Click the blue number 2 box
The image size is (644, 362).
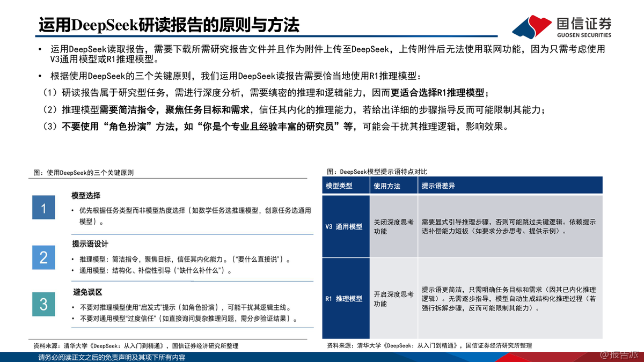coord(43,257)
